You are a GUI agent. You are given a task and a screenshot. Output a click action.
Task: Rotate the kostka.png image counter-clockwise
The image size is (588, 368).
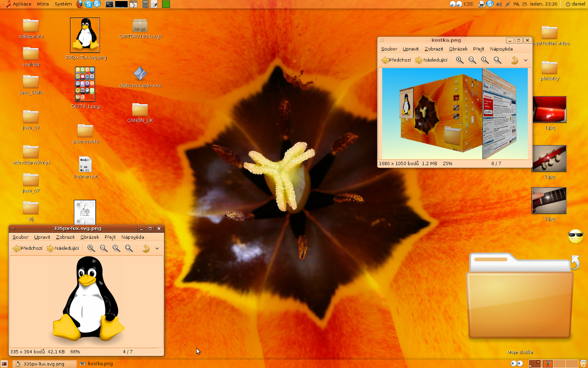[514, 60]
